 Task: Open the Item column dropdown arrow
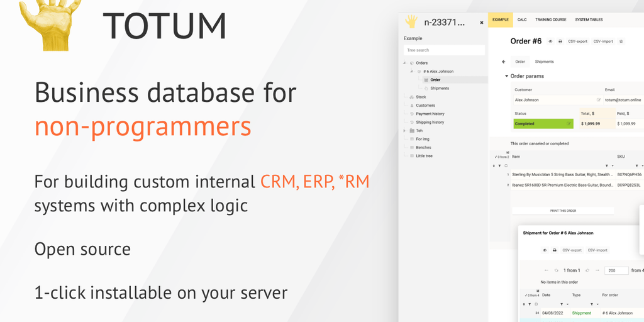613,166
